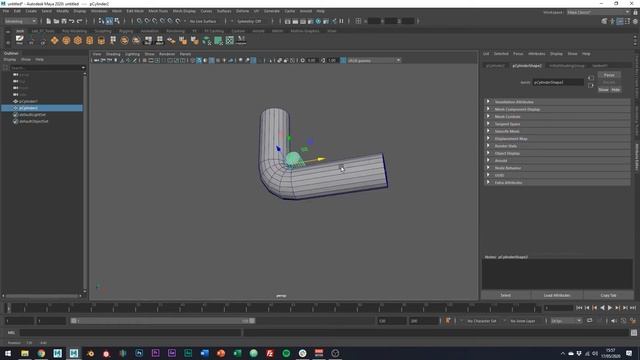Open Chrome from the Windows taskbar

pyautogui.click(x=41, y=353)
